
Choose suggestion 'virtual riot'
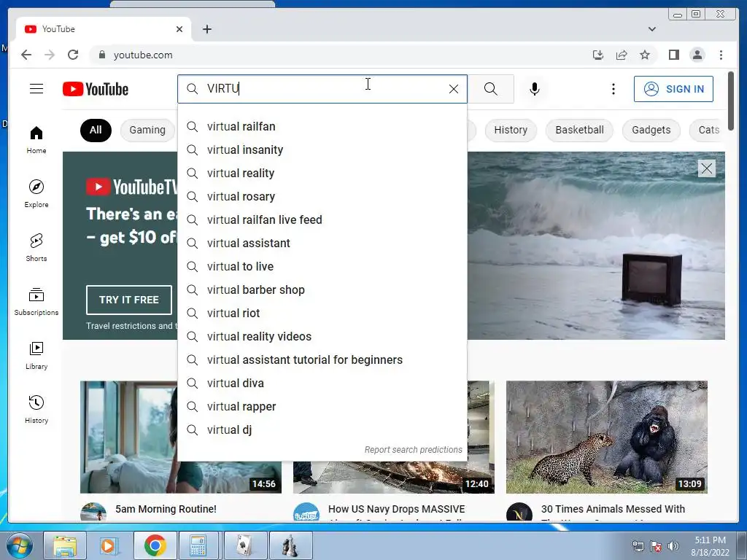322,314
